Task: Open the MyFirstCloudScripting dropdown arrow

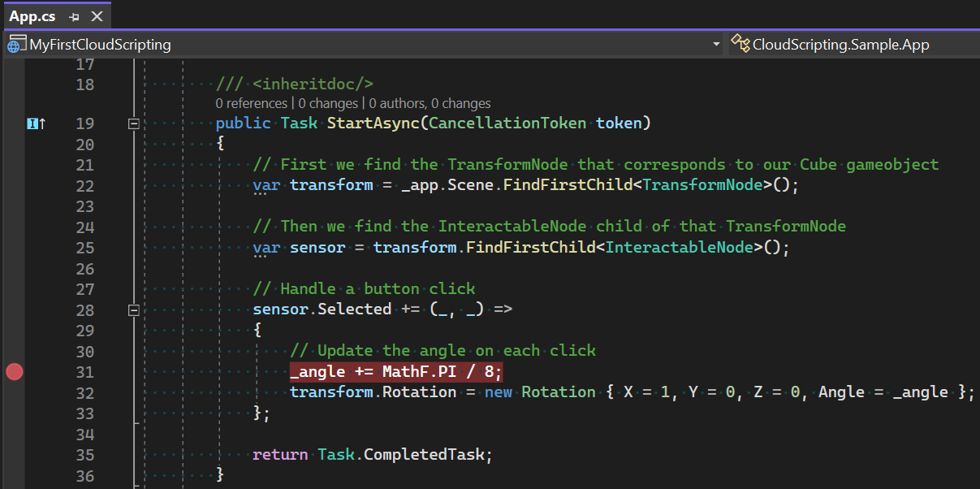Action: click(x=715, y=44)
